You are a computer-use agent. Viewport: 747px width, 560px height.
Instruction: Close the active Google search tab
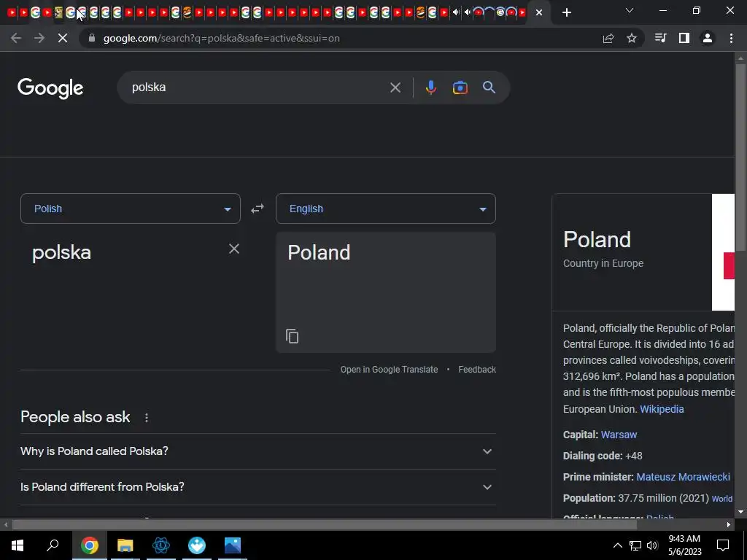539,12
